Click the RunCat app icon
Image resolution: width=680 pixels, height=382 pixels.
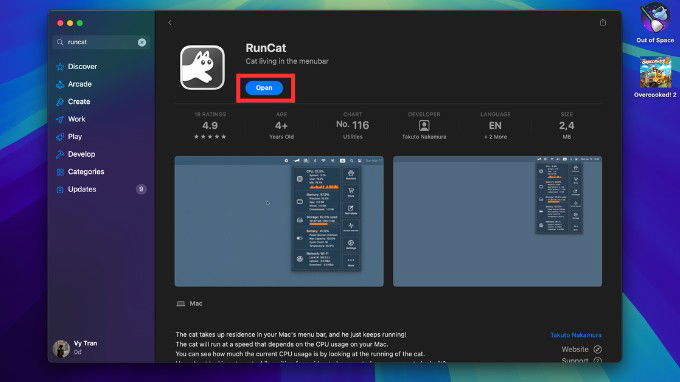[203, 67]
